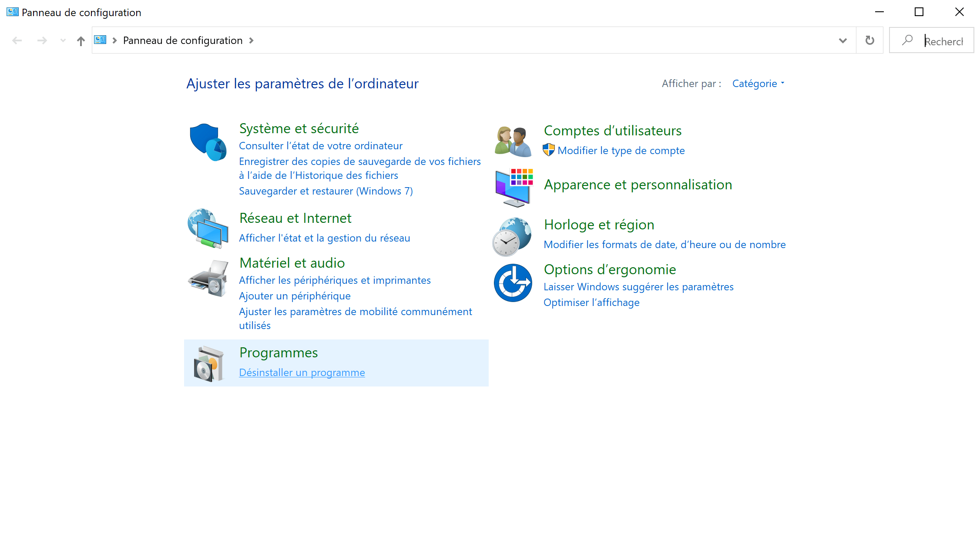Click the Panneau de configuration breadcrumb text
Viewport: 980px width, 551px height.
(183, 40)
